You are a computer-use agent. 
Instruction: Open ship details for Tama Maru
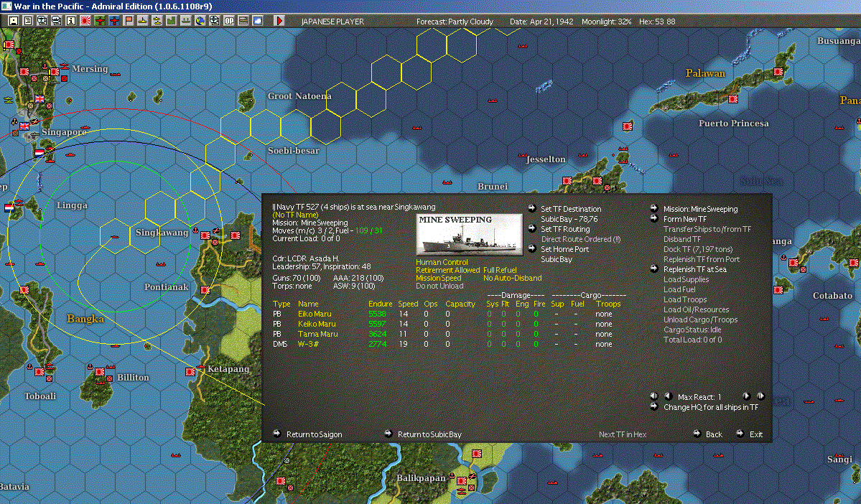[x=318, y=334]
